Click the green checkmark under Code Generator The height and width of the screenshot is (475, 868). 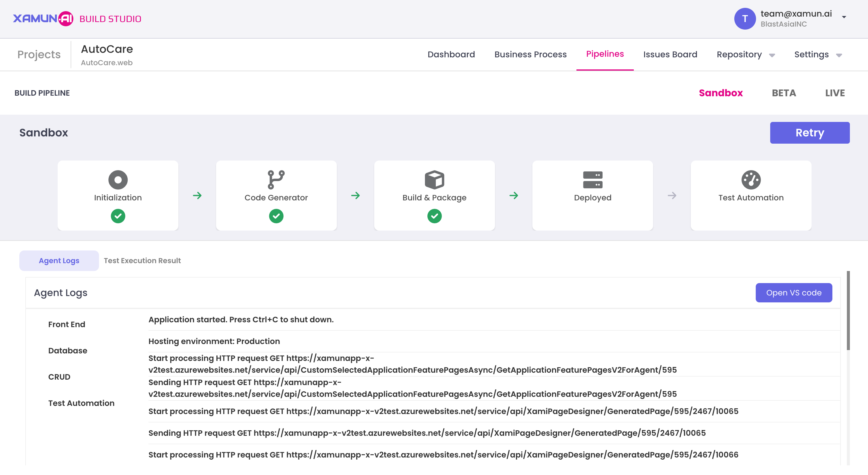[276, 216]
